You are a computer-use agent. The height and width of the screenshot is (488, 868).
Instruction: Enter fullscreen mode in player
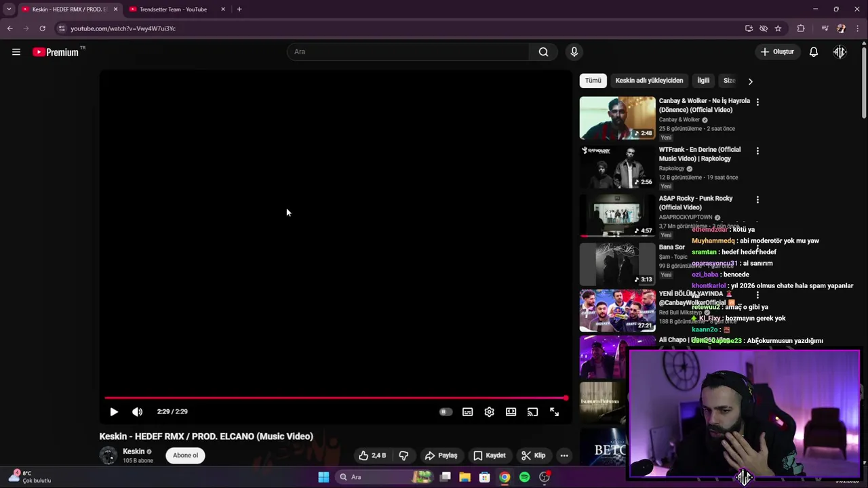554,411
